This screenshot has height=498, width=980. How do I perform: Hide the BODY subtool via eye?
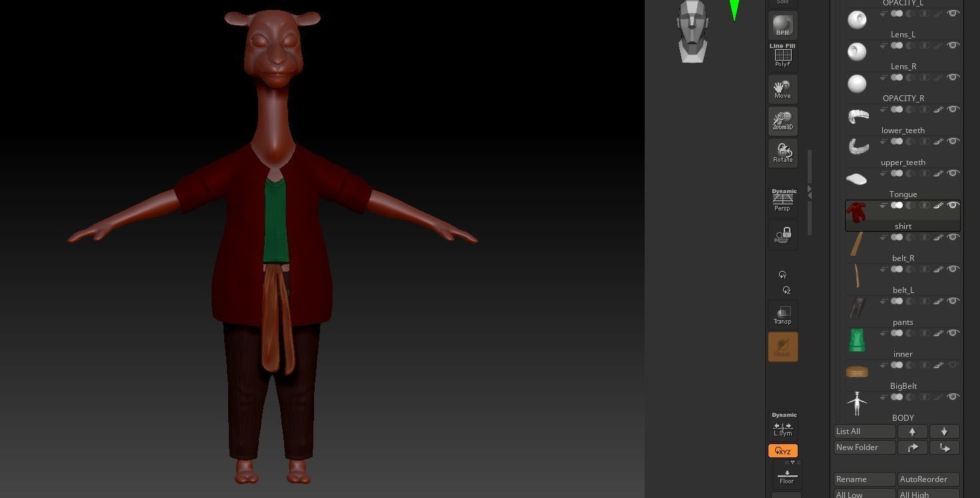(x=953, y=397)
